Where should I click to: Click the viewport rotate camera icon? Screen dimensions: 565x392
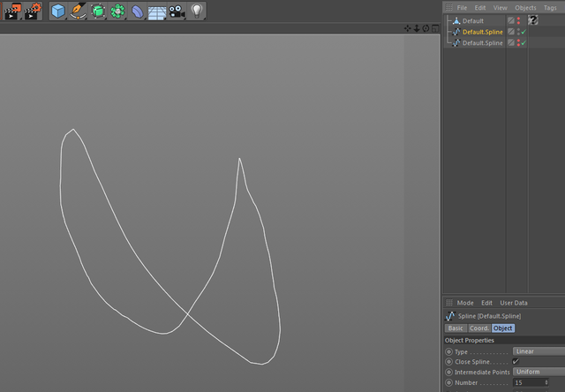426,28
